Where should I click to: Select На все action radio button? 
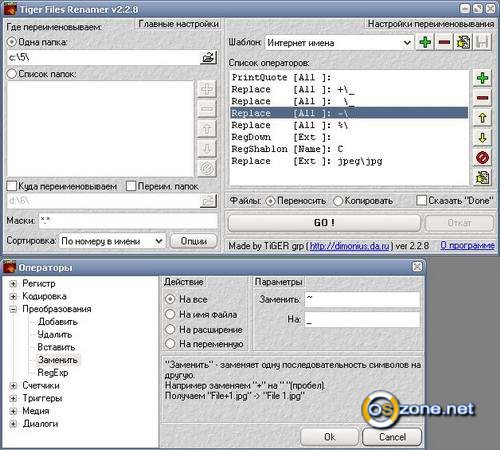(170, 299)
